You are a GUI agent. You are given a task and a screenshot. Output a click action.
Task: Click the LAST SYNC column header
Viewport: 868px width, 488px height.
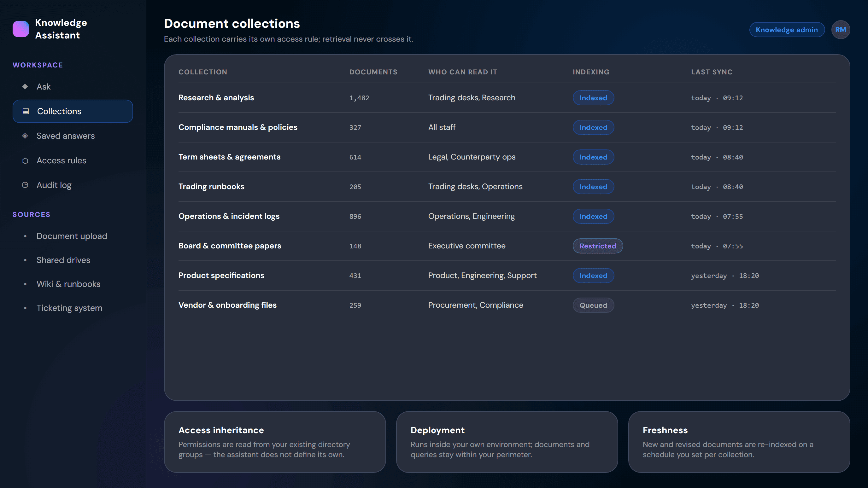pos(712,72)
